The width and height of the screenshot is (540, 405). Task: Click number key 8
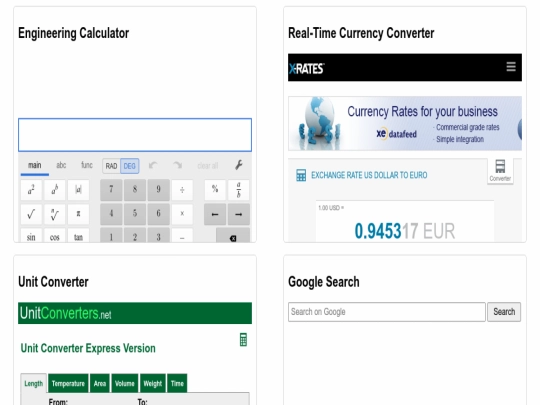tap(135, 190)
